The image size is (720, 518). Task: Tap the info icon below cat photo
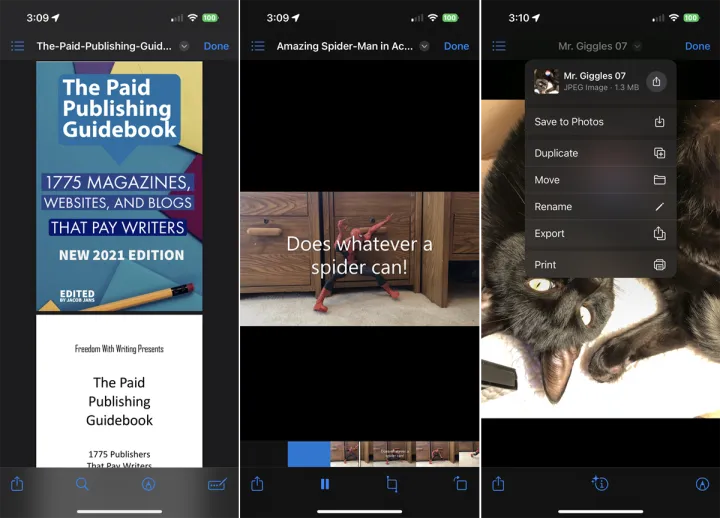[600, 484]
